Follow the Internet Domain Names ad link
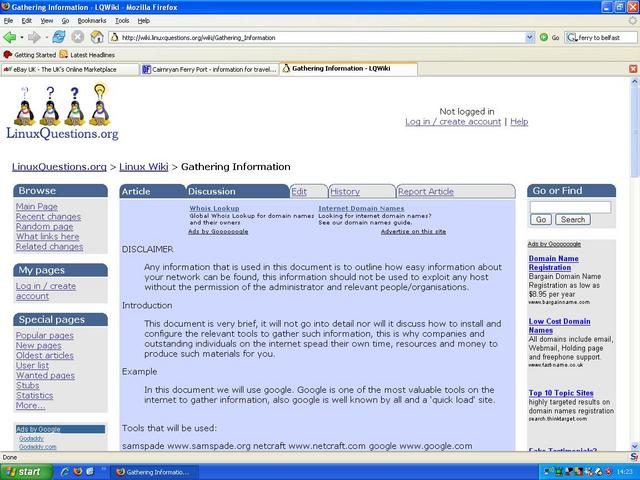The image size is (640, 480). click(x=361, y=208)
